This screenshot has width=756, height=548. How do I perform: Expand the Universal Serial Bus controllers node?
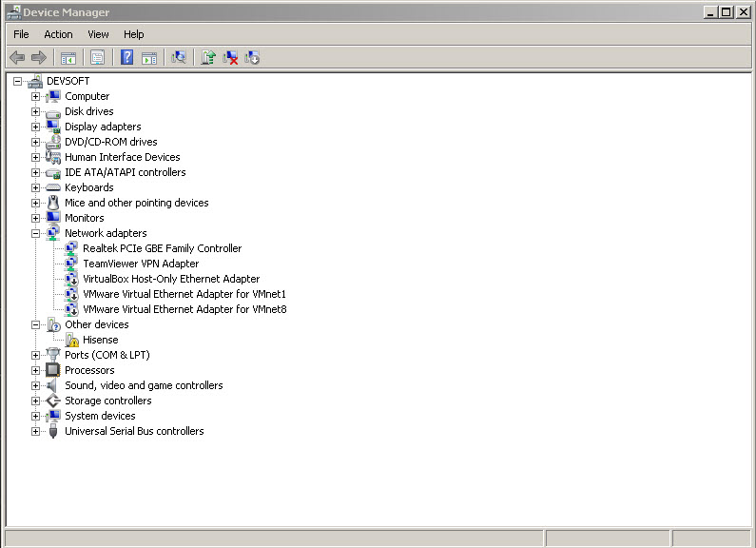click(x=35, y=431)
